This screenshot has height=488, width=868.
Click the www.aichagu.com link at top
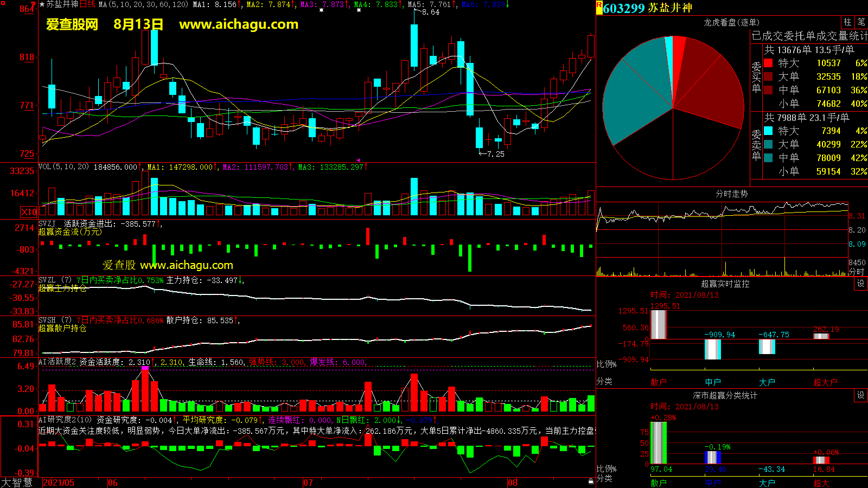point(239,24)
